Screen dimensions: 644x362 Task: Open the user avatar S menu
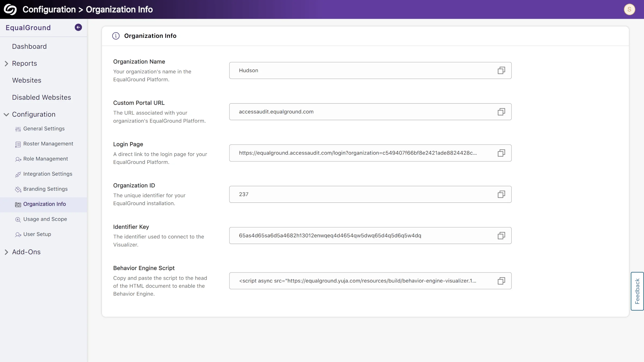point(629,9)
